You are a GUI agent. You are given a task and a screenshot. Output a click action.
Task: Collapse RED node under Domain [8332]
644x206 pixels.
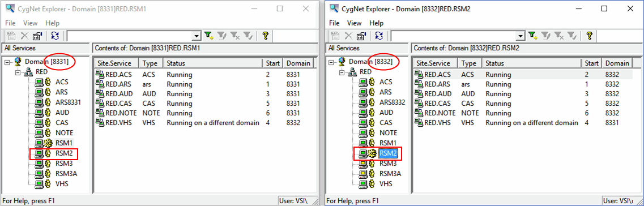(x=342, y=72)
